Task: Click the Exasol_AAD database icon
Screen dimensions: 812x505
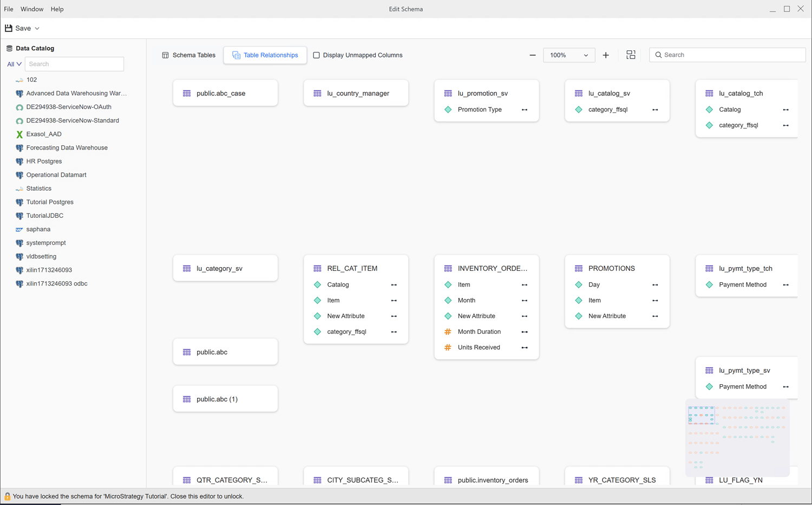Action: click(19, 134)
